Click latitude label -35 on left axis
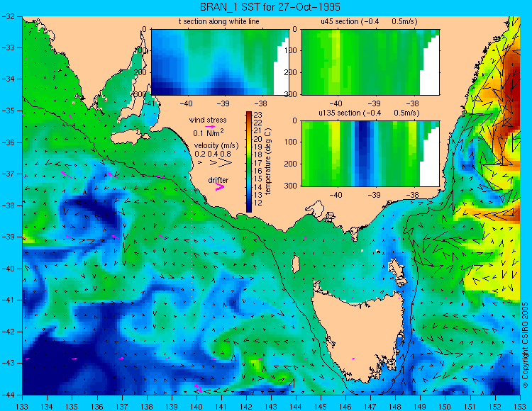This screenshot has height=411, width=532. [x=9, y=111]
